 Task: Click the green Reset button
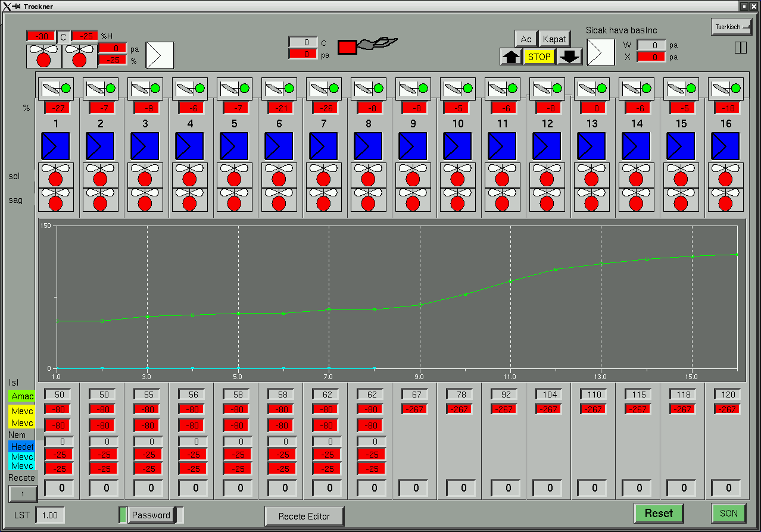coord(659,513)
